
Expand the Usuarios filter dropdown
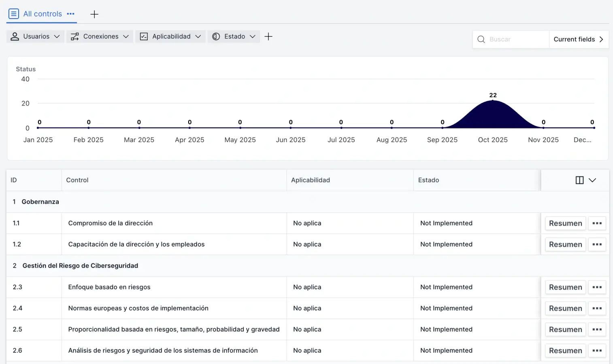pos(35,36)
